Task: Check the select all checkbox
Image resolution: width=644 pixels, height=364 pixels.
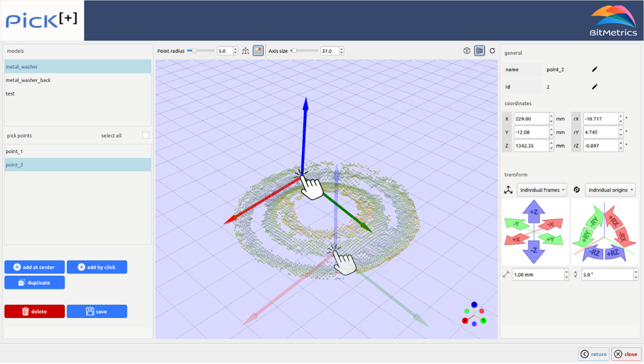Action: coord(146,135)
